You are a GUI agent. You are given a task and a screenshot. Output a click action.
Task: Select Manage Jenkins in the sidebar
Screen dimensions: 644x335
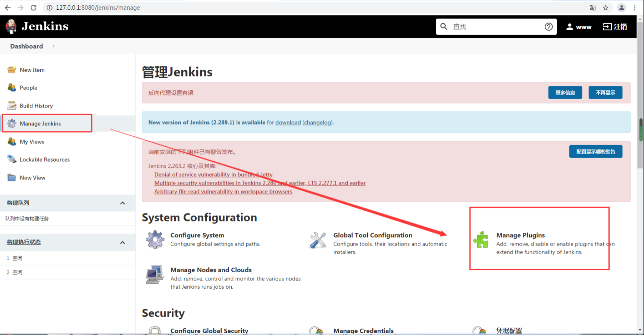pyautogui.click(x=40, y=124)
